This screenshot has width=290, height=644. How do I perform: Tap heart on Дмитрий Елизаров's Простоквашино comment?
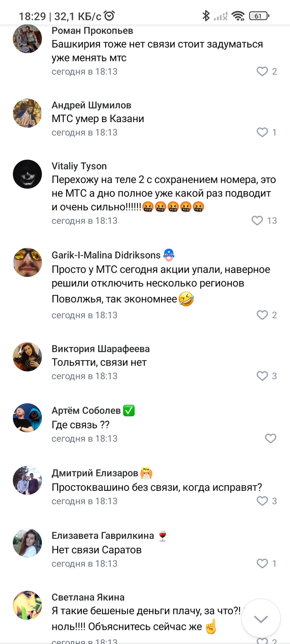click(x=262, y=501)
